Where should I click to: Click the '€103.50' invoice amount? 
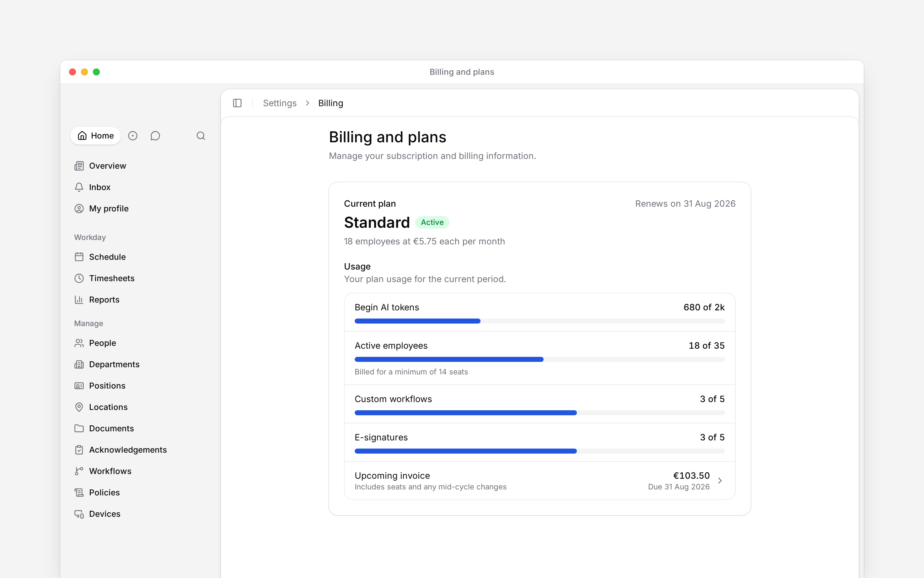691,476
